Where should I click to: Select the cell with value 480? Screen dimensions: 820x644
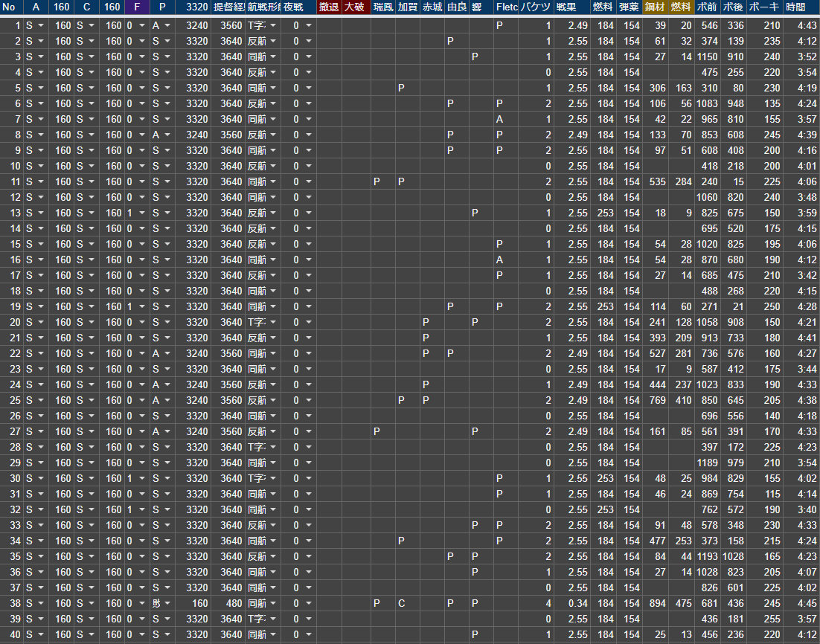point(228,604)
